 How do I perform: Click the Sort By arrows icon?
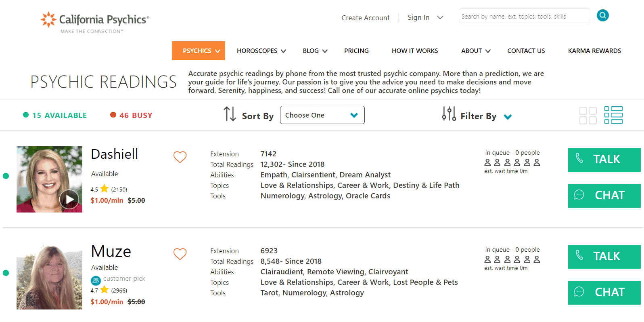(230, 114)
